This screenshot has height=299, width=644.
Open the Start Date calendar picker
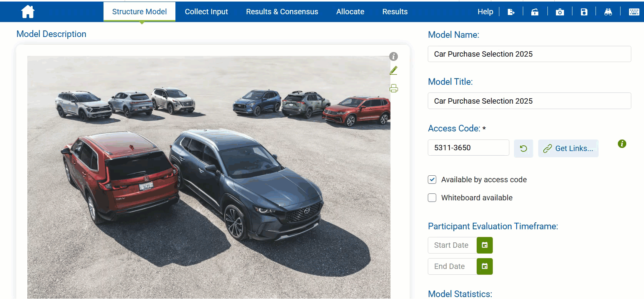485,245
